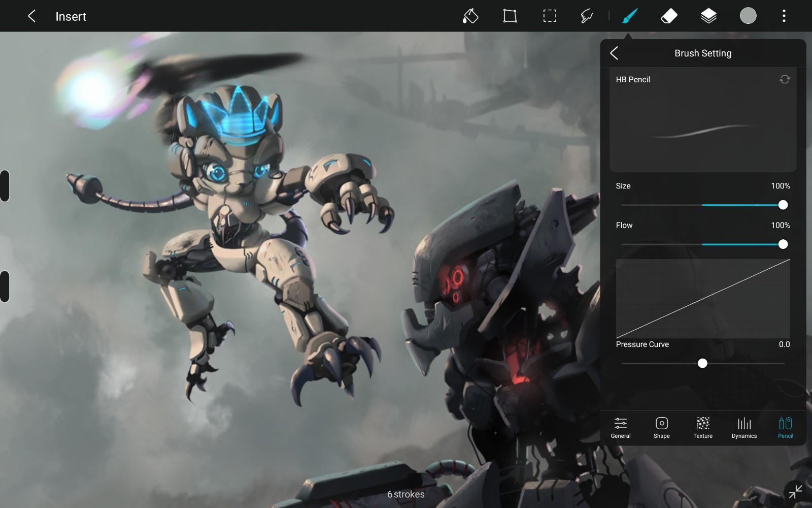Click the Size slider handle
Viewport: 812px width, 508px height.
(783, 205)
